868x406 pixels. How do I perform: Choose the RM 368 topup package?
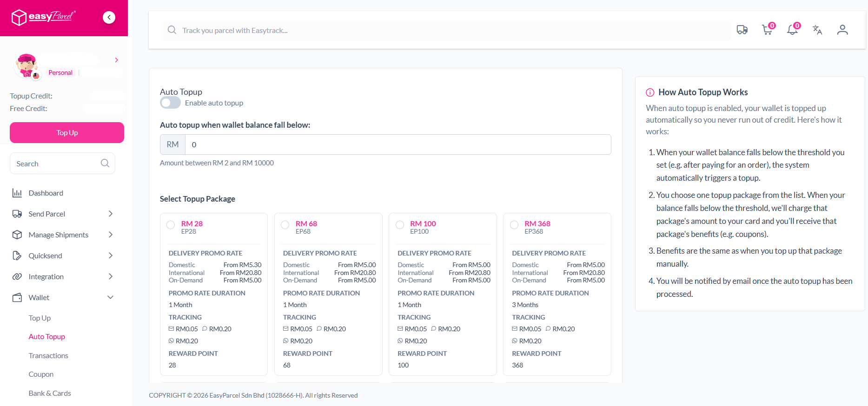point(514,225)
